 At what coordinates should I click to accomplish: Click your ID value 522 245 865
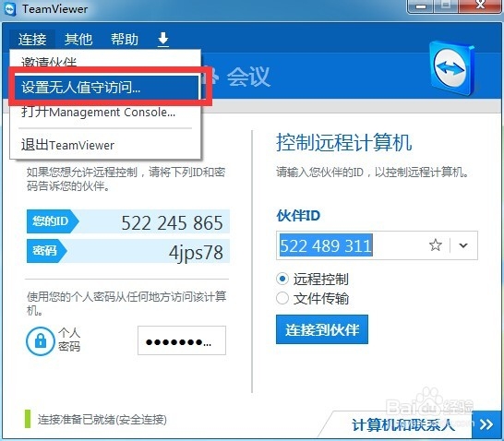(x=172, y=222)
